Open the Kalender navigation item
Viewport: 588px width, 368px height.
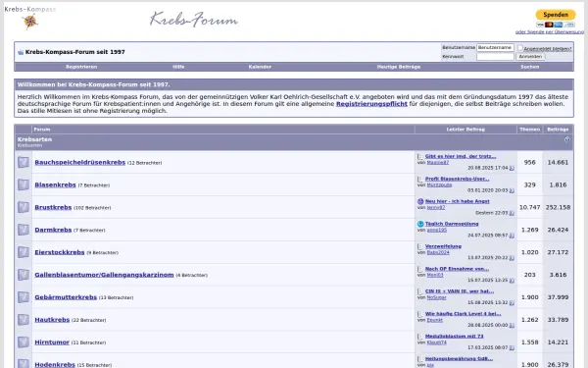(x=260, y=67)
